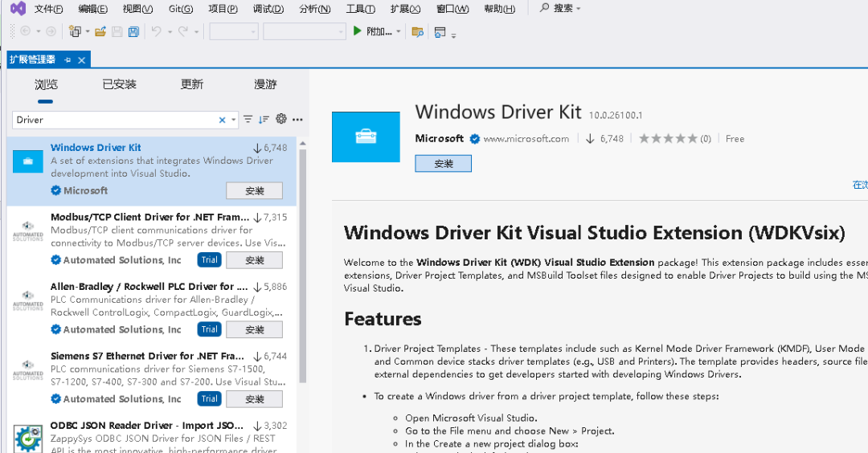Viewport: 868px width, 453px height.
Task: Switch to the 已安装 tab
Action: pyautogui.click(x=119, y=84)
